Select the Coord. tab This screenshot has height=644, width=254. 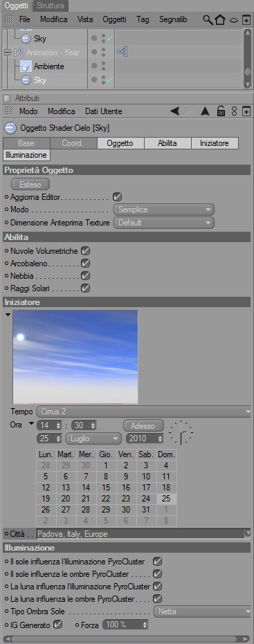click(x=73, y=143)
